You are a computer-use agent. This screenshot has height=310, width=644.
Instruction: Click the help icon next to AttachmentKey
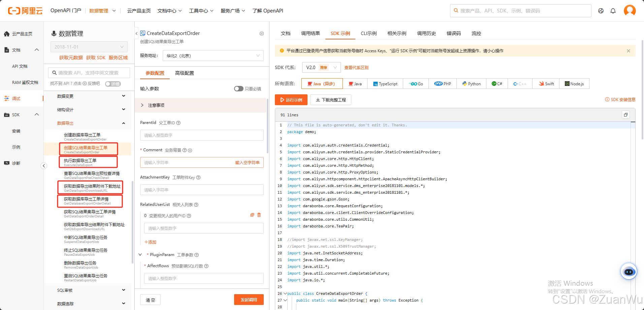pyautogui.click(x=198, y=178)
